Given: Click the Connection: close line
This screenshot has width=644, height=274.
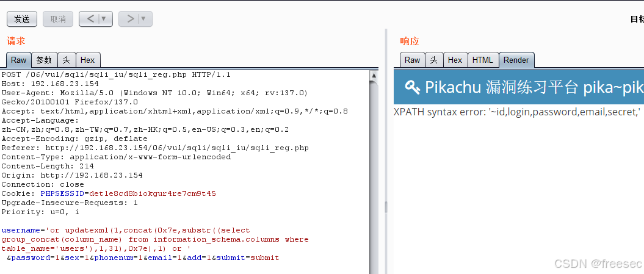Looking at the screenshot, I should 43,184.
